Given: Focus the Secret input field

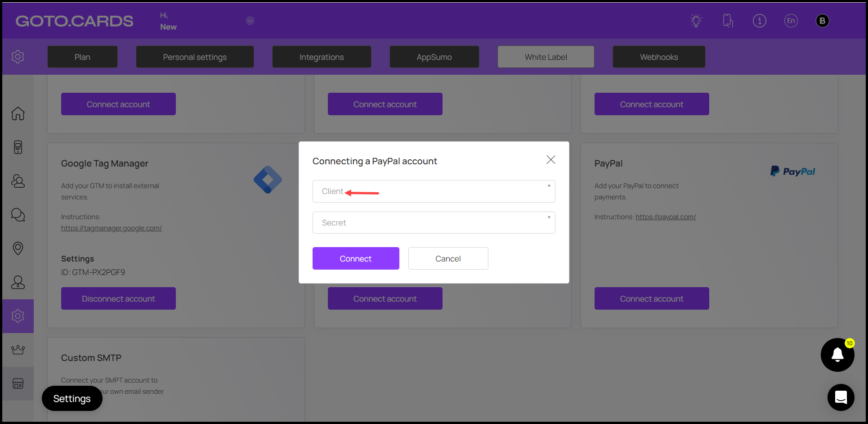Looking at the screenshot, I should click(x=434, y=223).
